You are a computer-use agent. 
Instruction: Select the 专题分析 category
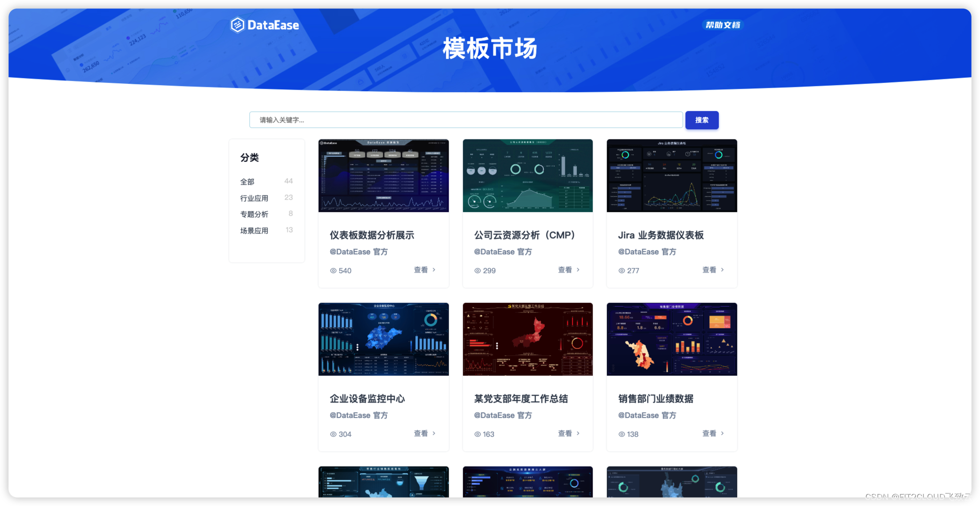pos(254,214)
